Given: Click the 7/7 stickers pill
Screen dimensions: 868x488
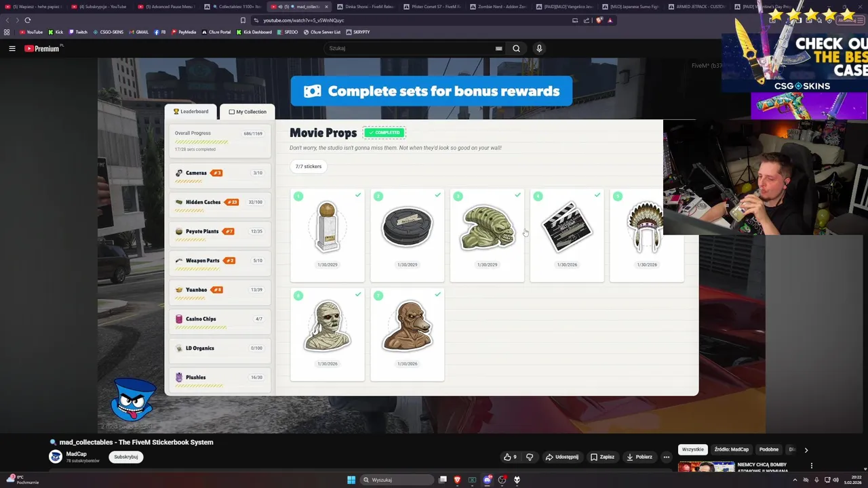Looking at the screenshot, I should tap(309, 166).
